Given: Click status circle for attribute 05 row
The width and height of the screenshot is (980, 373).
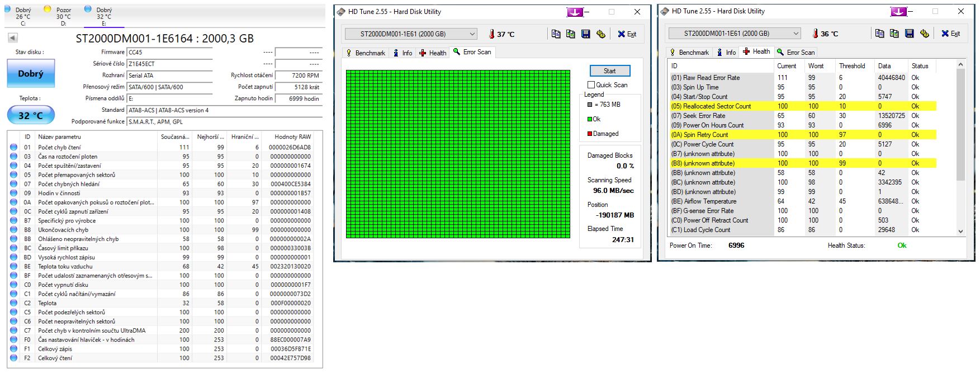Looking at the screenshot, I should click(14, 175).
